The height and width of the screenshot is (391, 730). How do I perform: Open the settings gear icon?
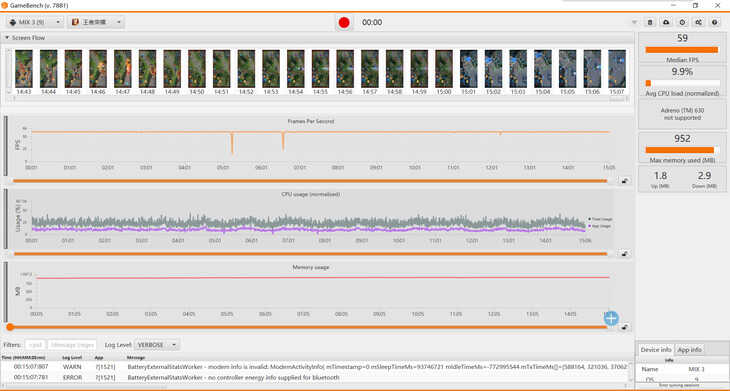click(x=682, y=22)
